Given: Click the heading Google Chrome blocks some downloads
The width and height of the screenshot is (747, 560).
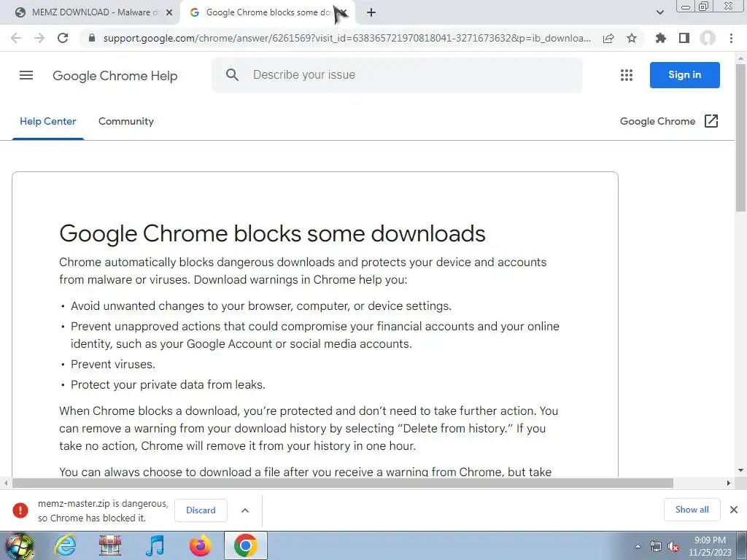Looking at the screenshot, I should (x=273, y=233).
